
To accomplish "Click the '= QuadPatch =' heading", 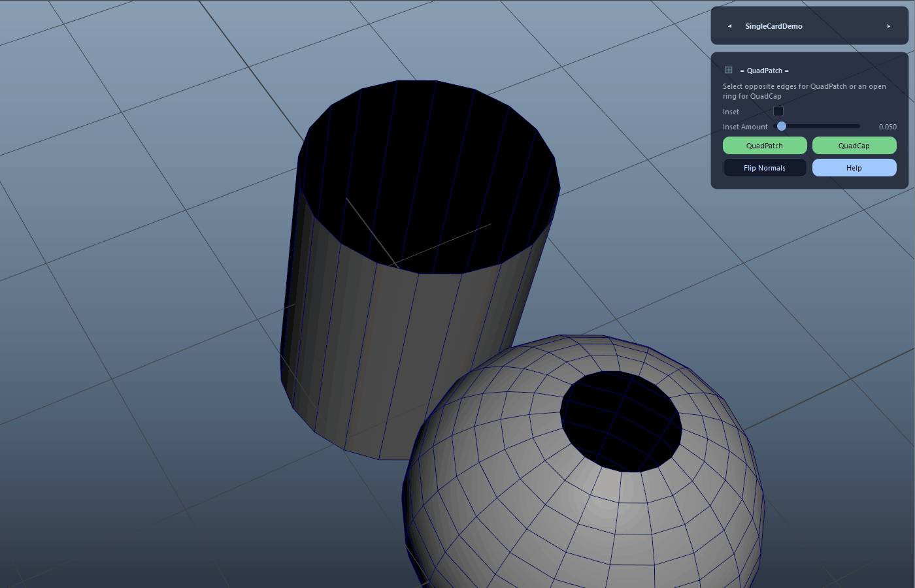I will click(x=765, y=71).
